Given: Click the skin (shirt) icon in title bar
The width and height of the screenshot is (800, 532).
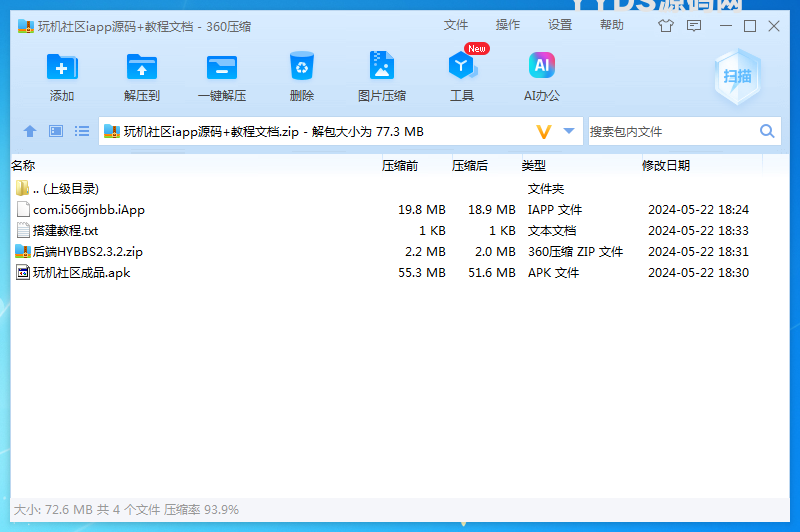Looking at the screenshot, I should click(666, 26).
